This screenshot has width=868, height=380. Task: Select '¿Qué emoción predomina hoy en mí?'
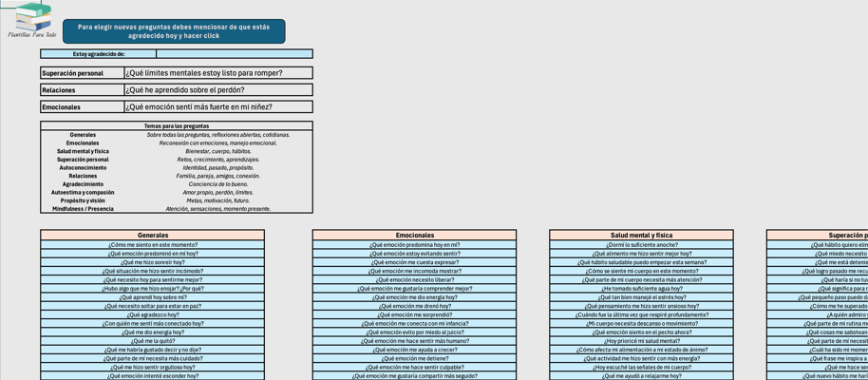415,245
